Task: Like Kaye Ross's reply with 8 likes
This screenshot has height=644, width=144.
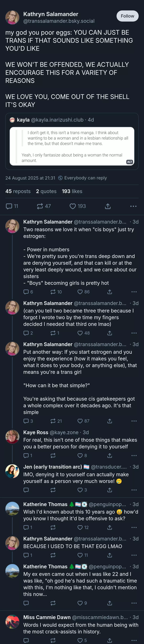Action: click(x=82, y=455)
